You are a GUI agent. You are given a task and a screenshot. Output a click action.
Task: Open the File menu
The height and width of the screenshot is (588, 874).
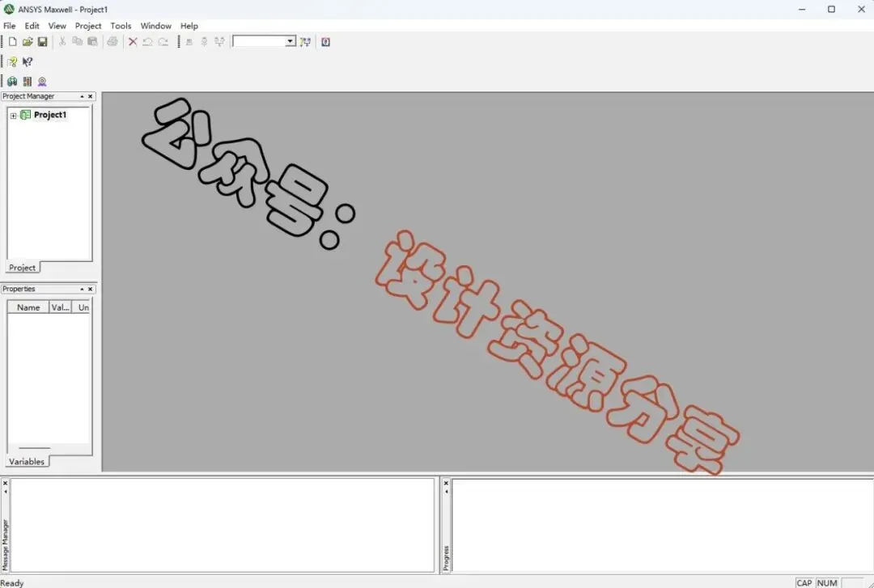[10, 26]
